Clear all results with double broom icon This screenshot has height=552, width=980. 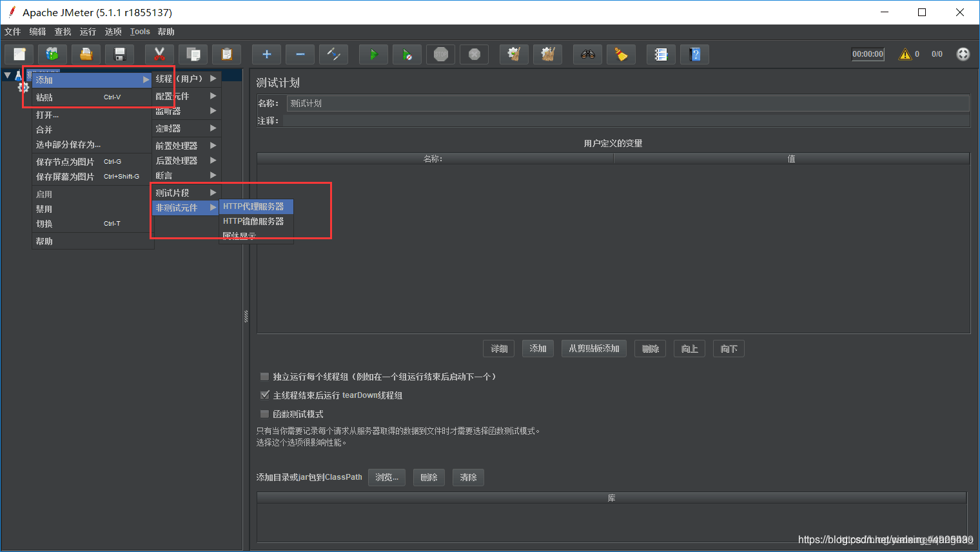click(x=548, y=55)
